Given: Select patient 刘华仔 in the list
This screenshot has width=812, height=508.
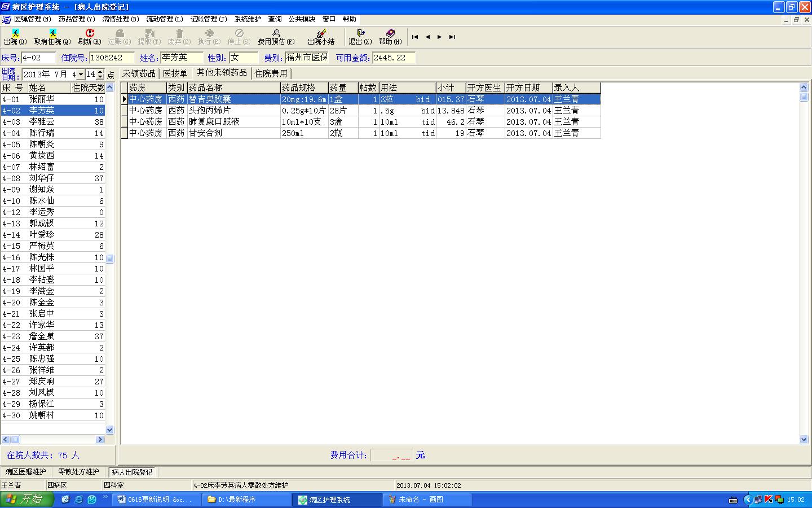Looking at the screenshot, I should [x=53, y=178].
